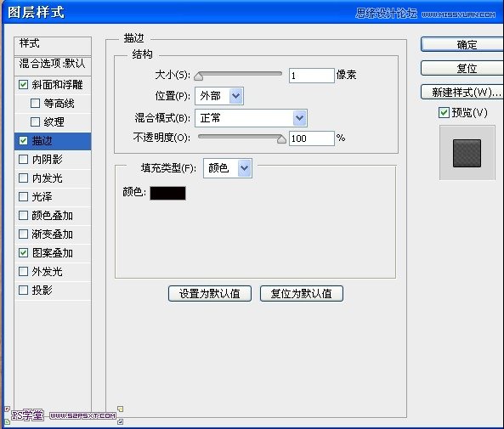This screenshot has height=429, width=504.
Task: Open the 位置 dropdown showing 外部
Action: [x=219, y=96]
